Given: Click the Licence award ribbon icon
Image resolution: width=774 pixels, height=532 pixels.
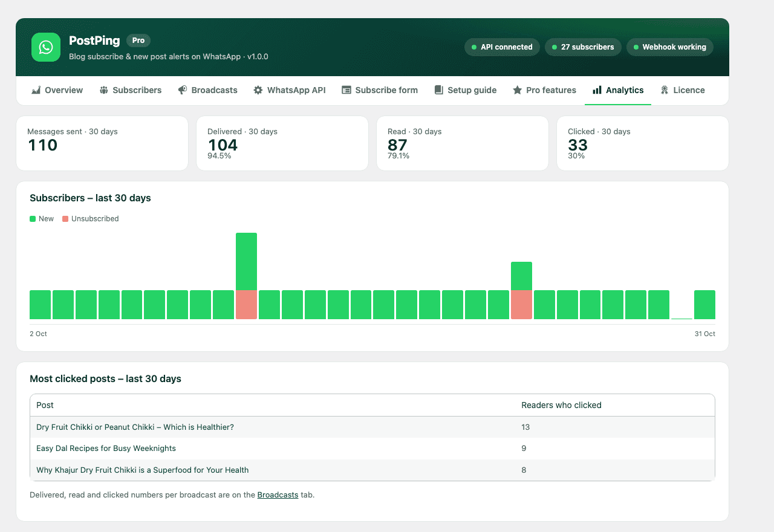Looking at the screenshot, I should 665,90.
